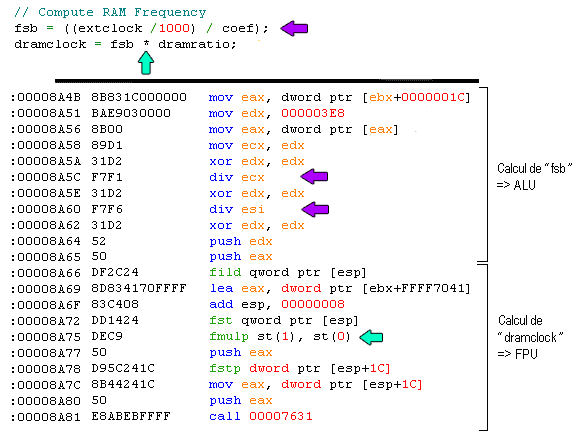Click the add esp, 00000008 instruction
580x435 pixels.
(x=277, y=304)
